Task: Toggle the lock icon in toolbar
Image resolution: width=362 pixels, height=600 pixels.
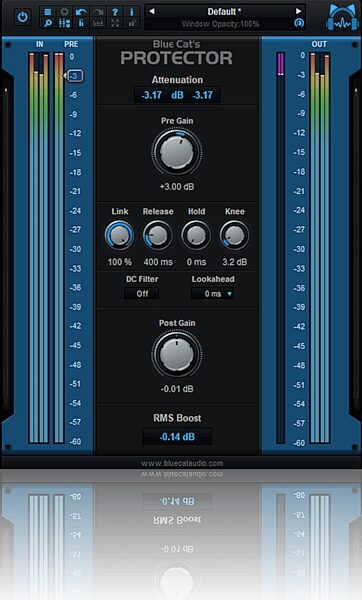Action: (132, 23)
